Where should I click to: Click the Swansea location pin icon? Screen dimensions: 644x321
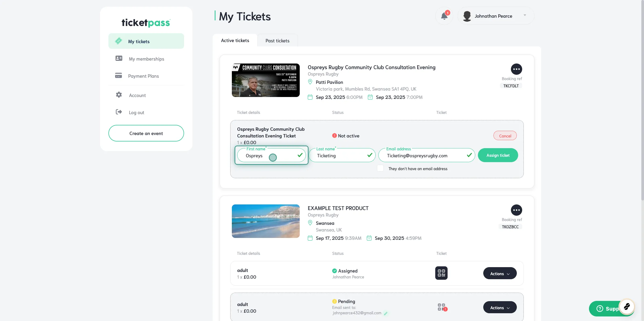[x=310, y=223]
